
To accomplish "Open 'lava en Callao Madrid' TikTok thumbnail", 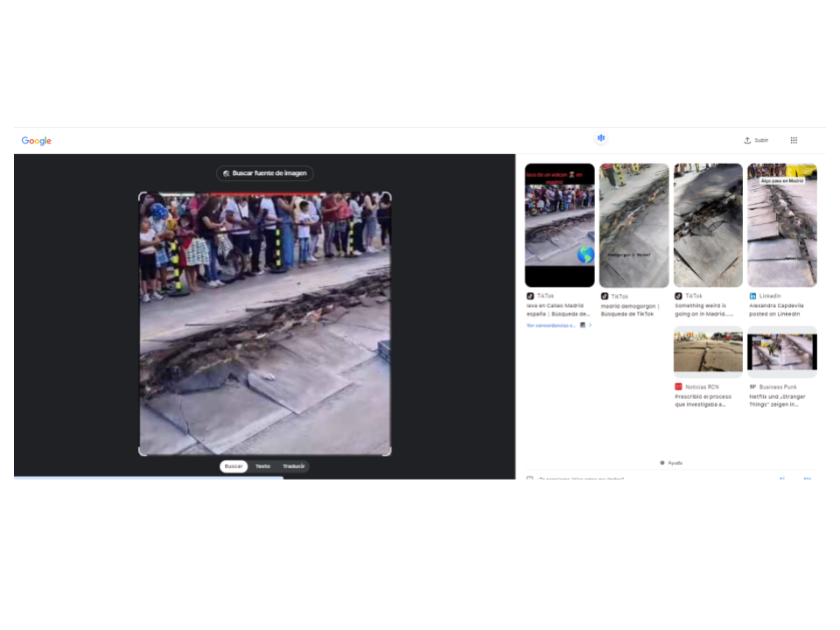I will [x=559, y=225].
